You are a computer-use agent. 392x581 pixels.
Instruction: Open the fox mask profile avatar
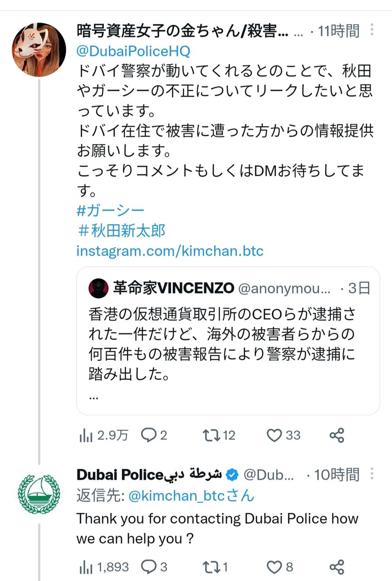[39, 50]
